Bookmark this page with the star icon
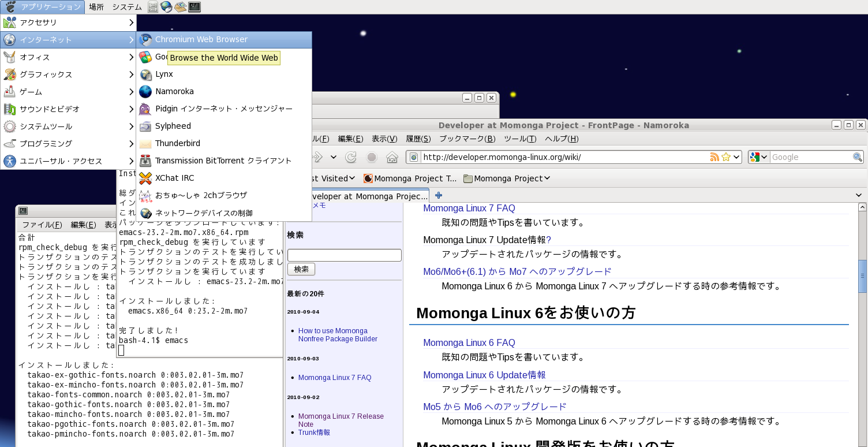Viewport: 868px width, 447px height. coord(726,157)
